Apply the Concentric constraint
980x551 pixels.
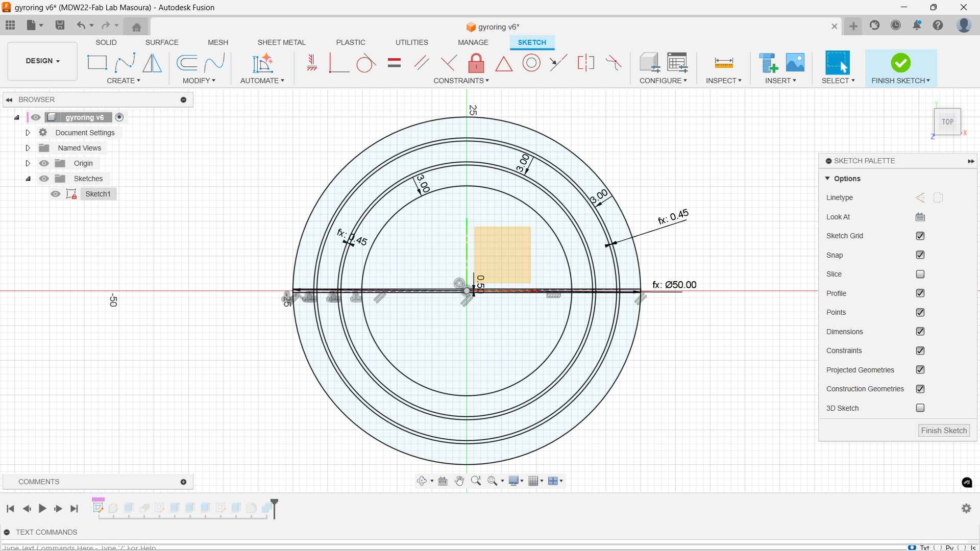[531, 63]
